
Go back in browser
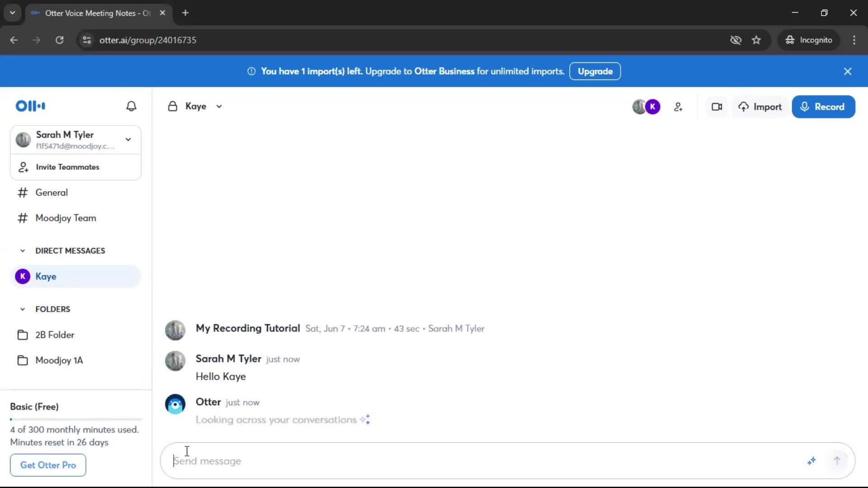14,40
